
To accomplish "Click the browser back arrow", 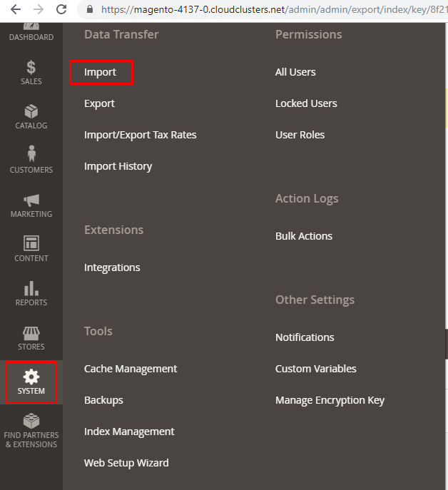I will 14,10.
